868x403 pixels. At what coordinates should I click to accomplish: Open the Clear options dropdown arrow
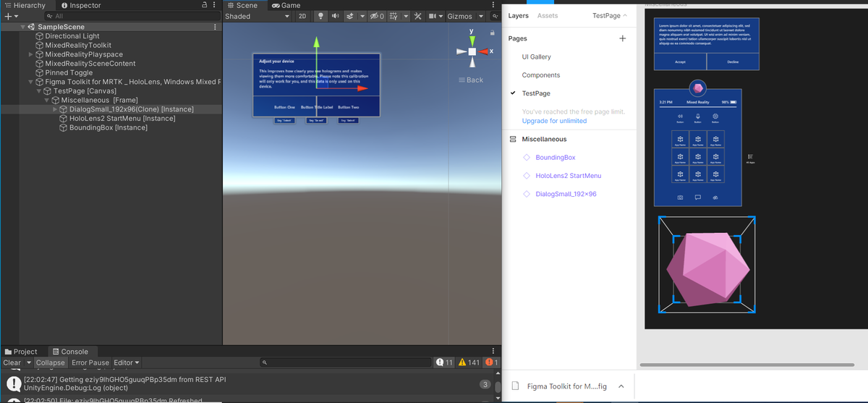click(x=29, y=362)
